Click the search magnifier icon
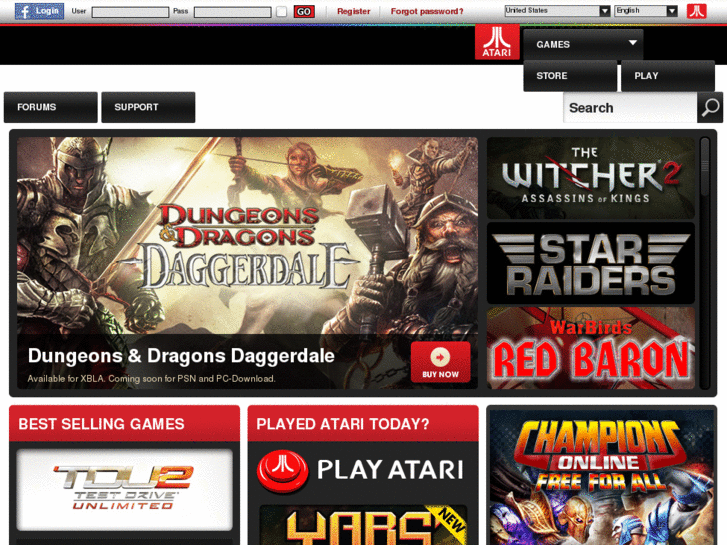Image resolution: width=727 pixels, height=545 pixels. coord(710,108)
